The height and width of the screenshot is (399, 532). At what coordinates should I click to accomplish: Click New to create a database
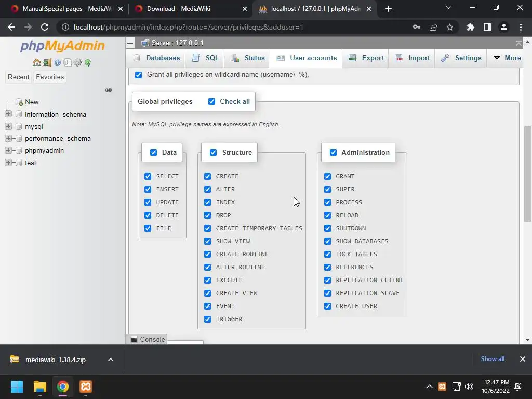[x=32, y=102]
